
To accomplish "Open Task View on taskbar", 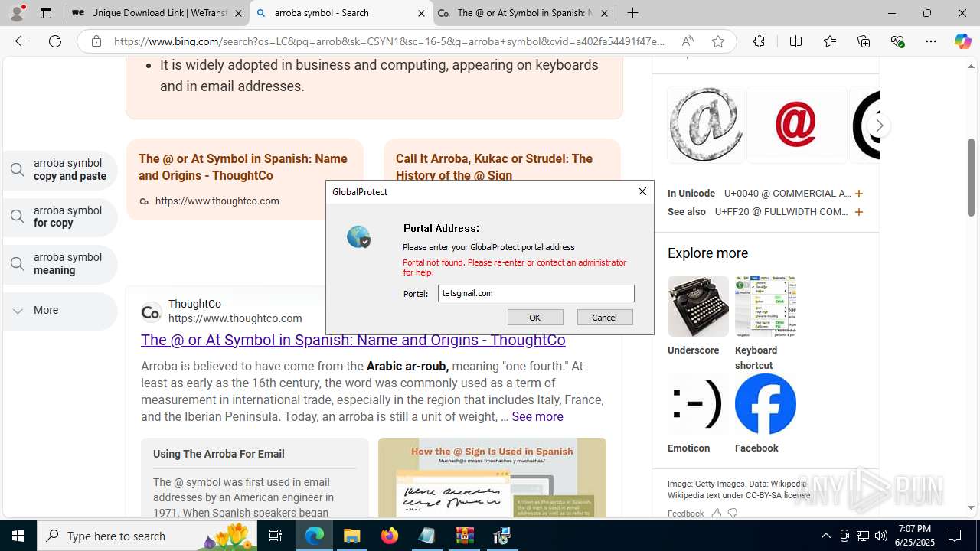I will coord(276,536).
